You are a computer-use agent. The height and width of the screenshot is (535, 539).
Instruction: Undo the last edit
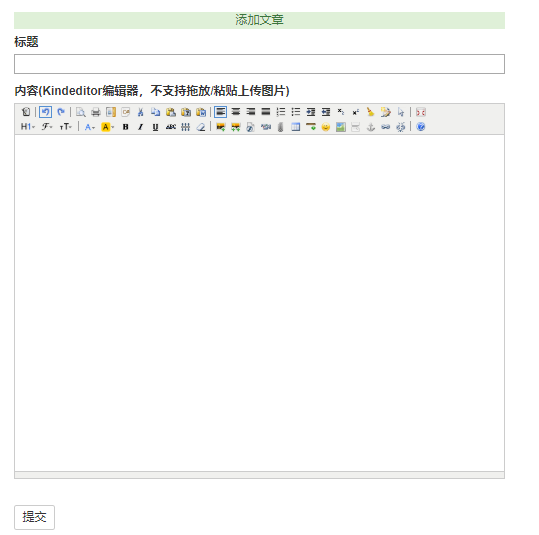(x=45, y=112)
